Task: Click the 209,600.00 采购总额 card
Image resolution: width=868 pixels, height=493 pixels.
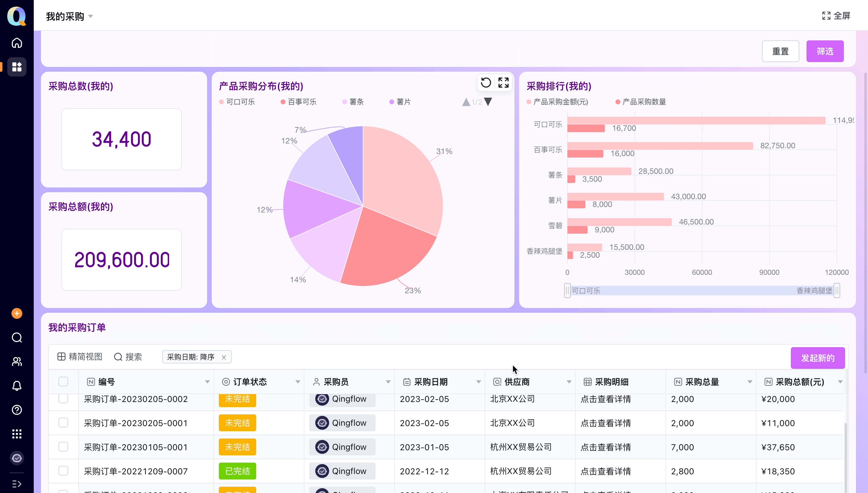Action: (121, 259)
